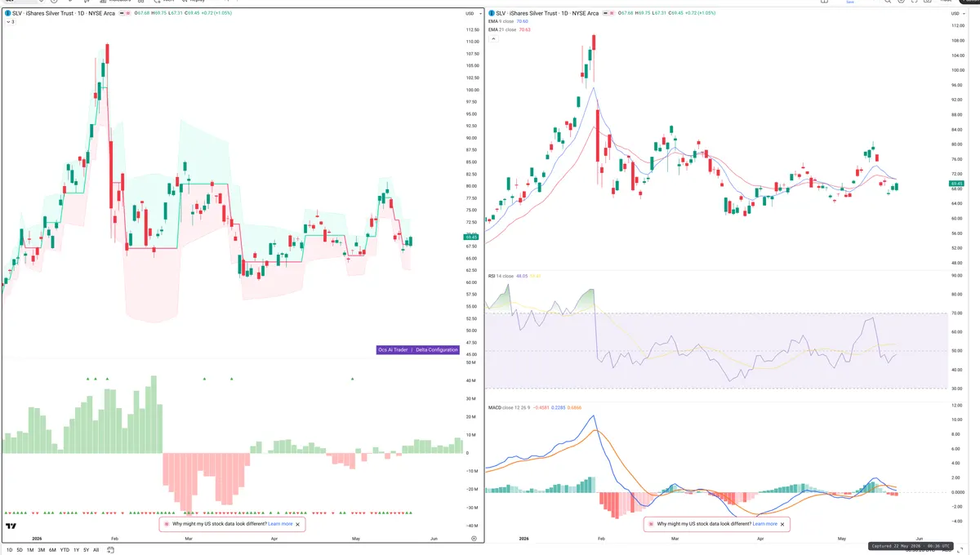
Task: Open Learn more link in right chart notice
Action: point(765,524)
